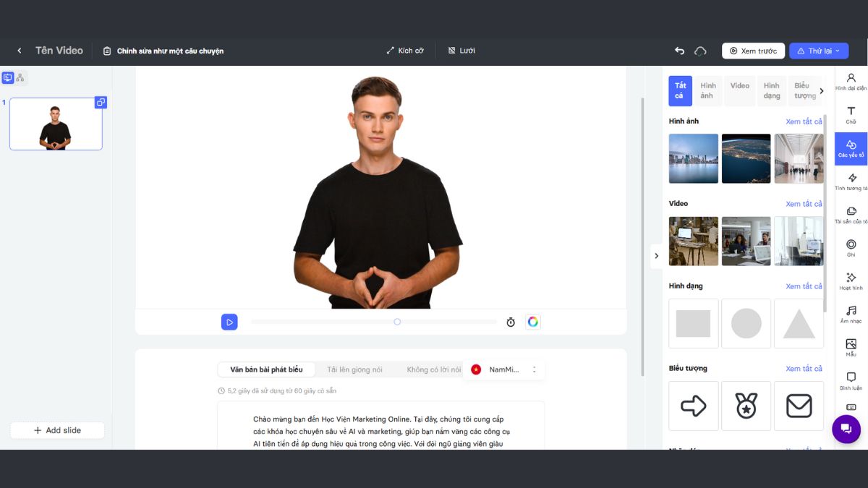Select the Tất cả category tab
This screenshot has height=488, width=868.
tap(680, 91)
